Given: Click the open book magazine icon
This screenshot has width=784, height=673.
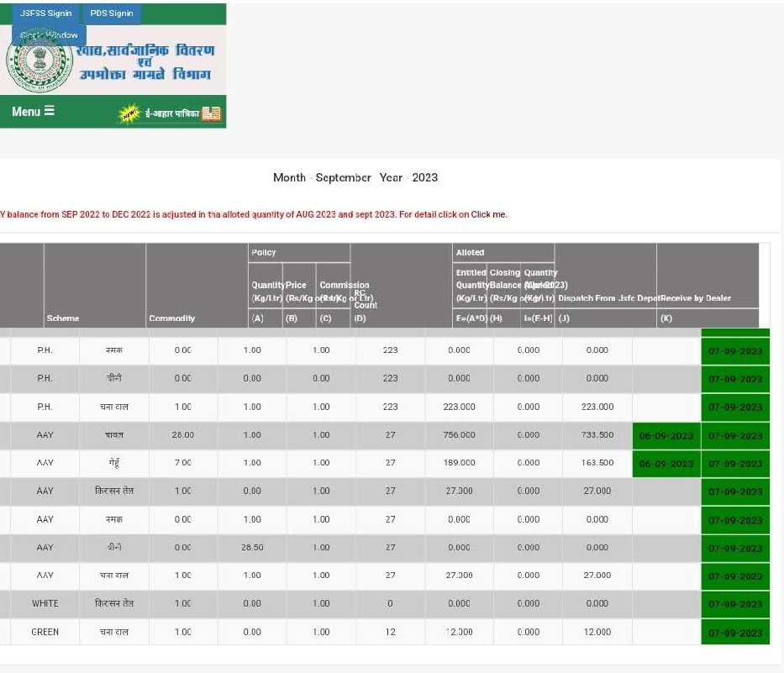Looking at the screenshot, I should tap(211, 113).
